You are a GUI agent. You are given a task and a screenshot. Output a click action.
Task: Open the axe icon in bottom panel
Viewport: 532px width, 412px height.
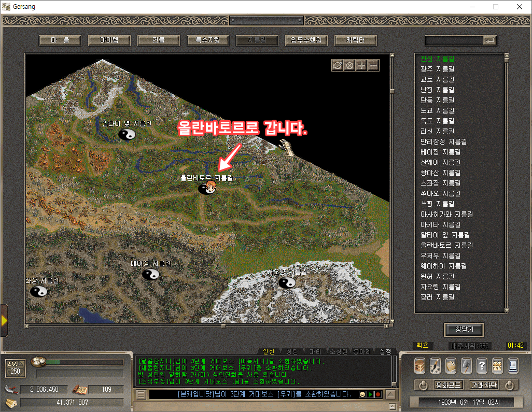tap(467, 366)
